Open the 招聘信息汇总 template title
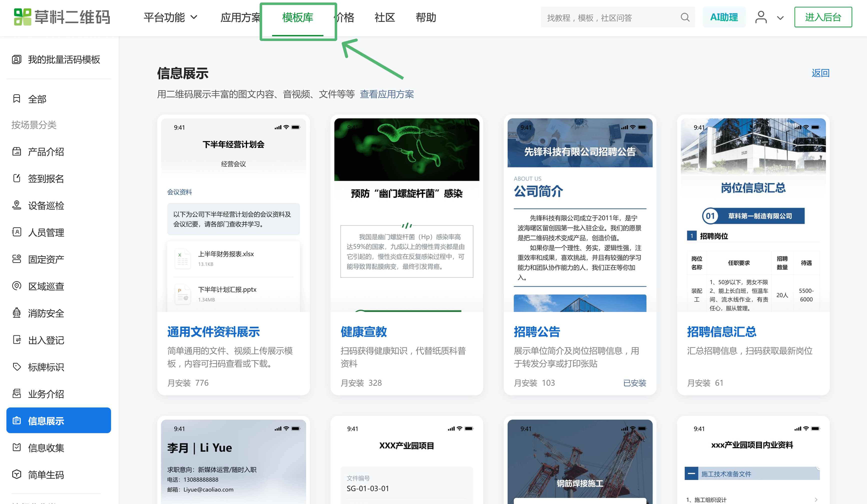This screenshot has width=867, height=504. (x=721, y=332)
